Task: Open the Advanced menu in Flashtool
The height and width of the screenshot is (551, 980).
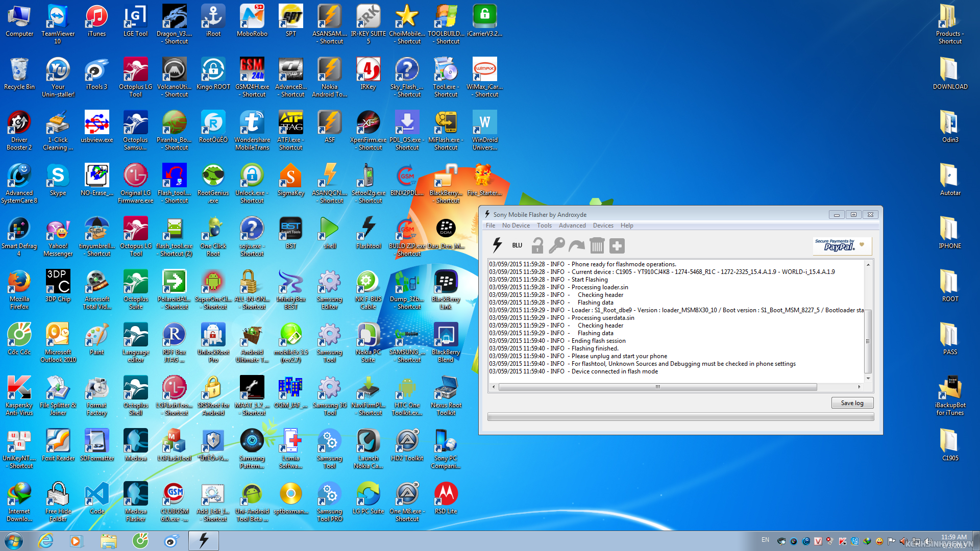Action: 572,226
